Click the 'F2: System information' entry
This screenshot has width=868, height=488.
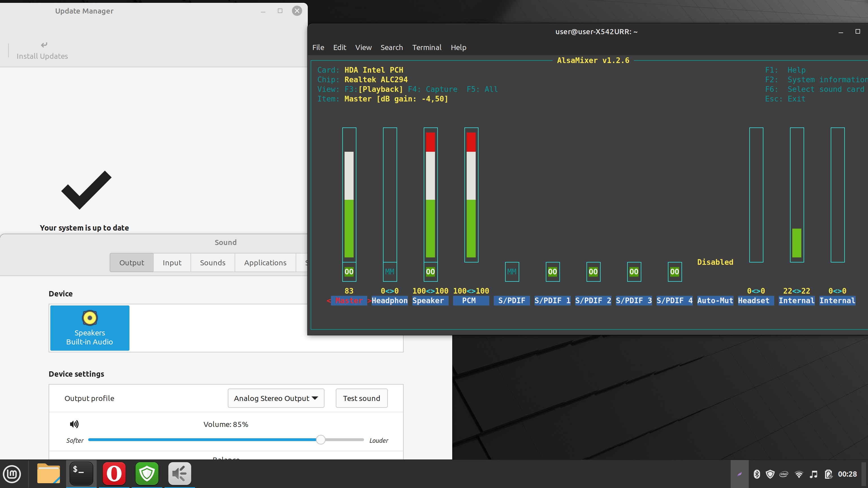coord(817,80)
